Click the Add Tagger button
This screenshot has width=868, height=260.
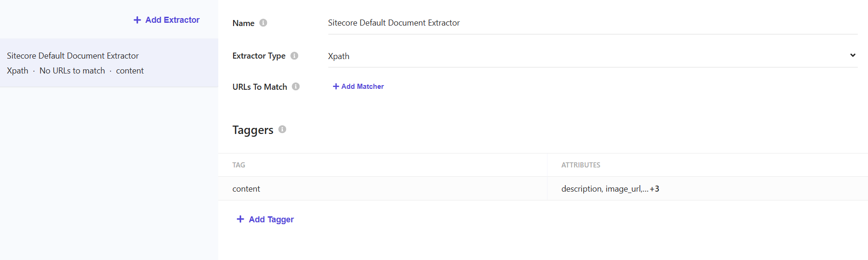(x=265, y=219)
